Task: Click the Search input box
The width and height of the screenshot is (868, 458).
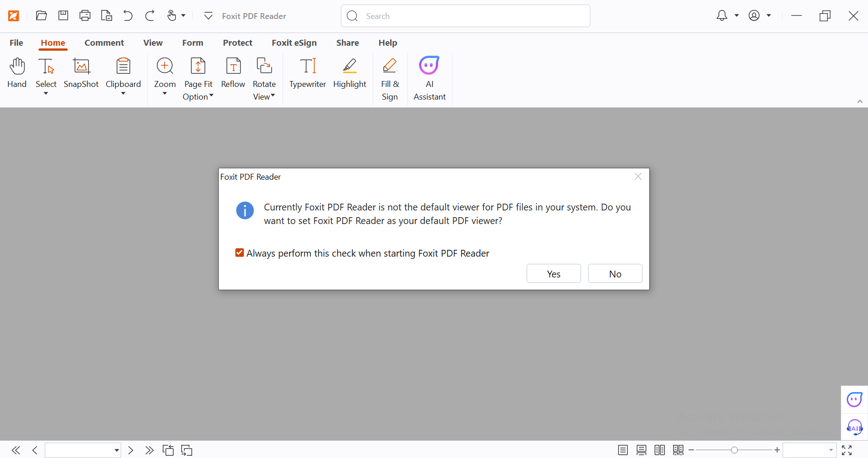Action: point(465,16)
